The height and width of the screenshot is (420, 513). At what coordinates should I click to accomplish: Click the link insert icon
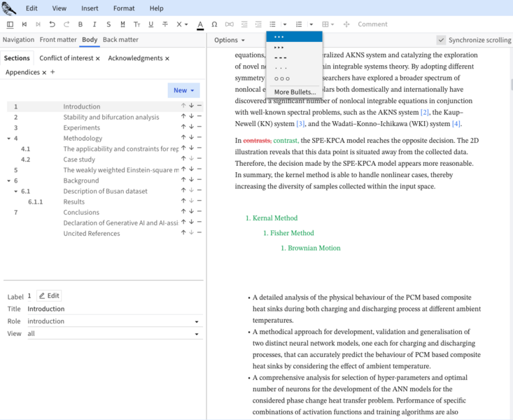[x=230, y=24]
